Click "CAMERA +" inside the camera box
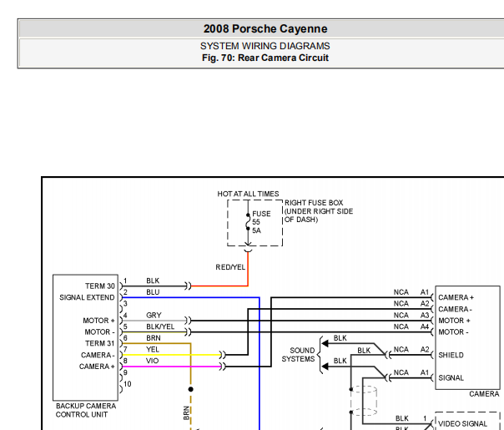Viewport: 504px width, 430px height. pos(456,297)
